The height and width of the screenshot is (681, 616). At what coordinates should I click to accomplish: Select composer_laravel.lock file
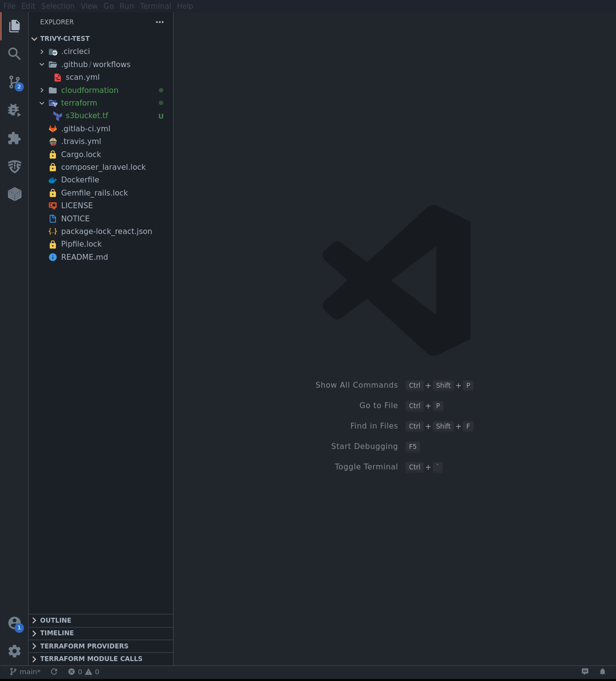pos(101,167)
